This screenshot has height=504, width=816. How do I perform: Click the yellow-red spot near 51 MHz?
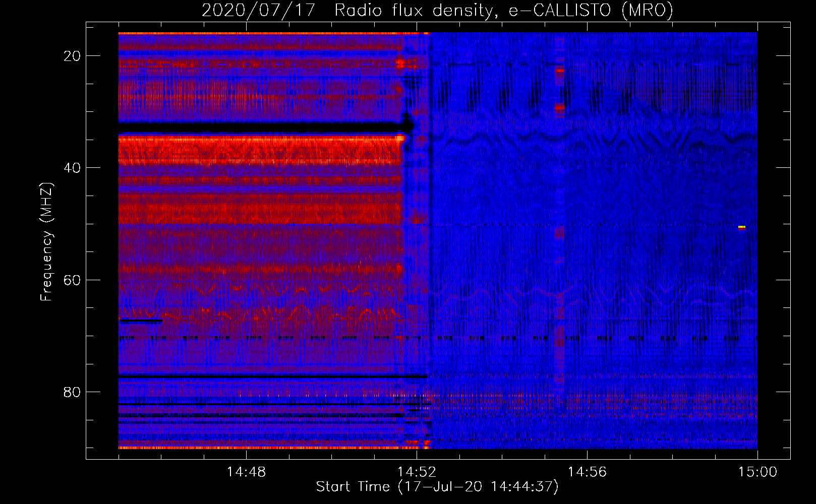coord(741,228)
